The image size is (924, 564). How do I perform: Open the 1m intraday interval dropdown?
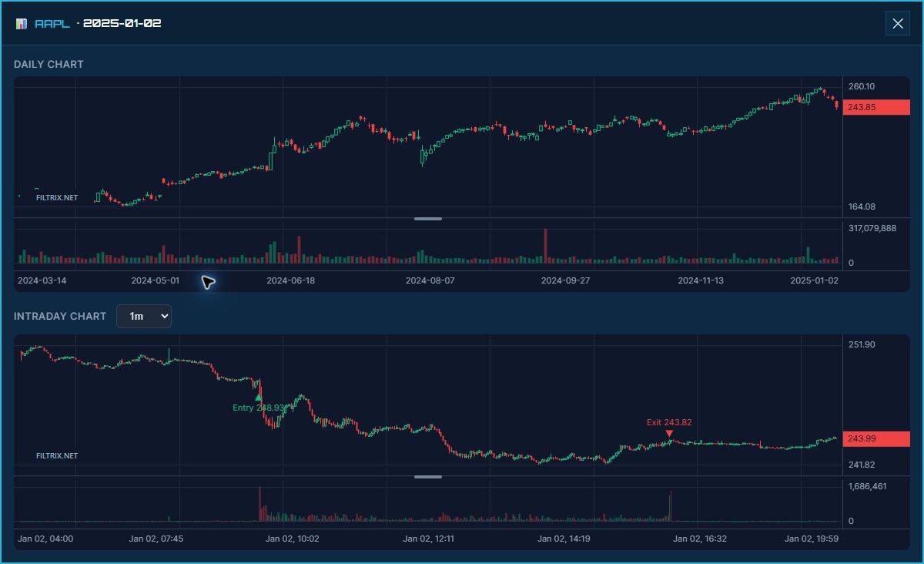(x=144, y=316)
